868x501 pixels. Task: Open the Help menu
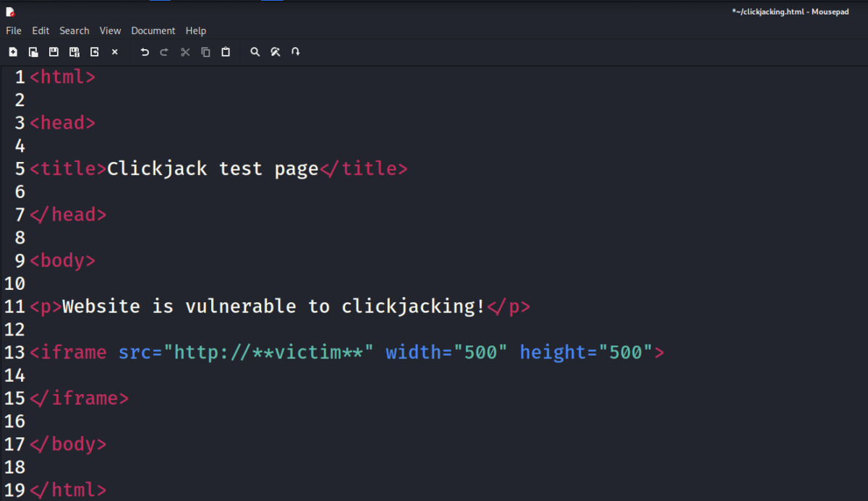[195, 30]
